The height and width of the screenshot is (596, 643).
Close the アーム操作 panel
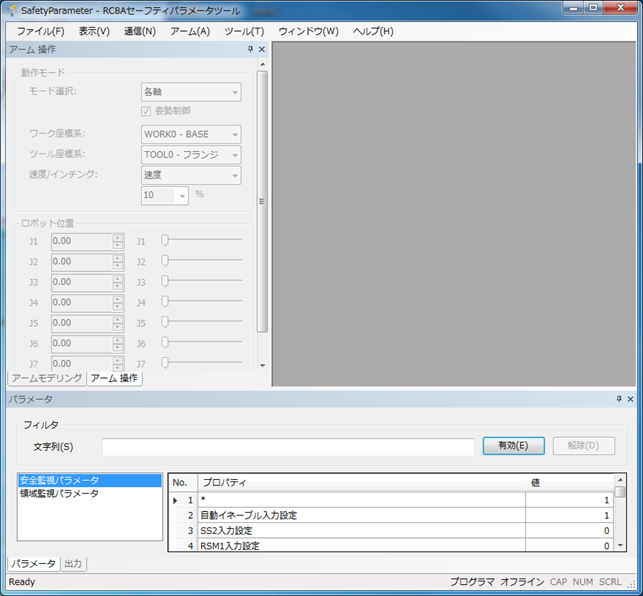262,49
